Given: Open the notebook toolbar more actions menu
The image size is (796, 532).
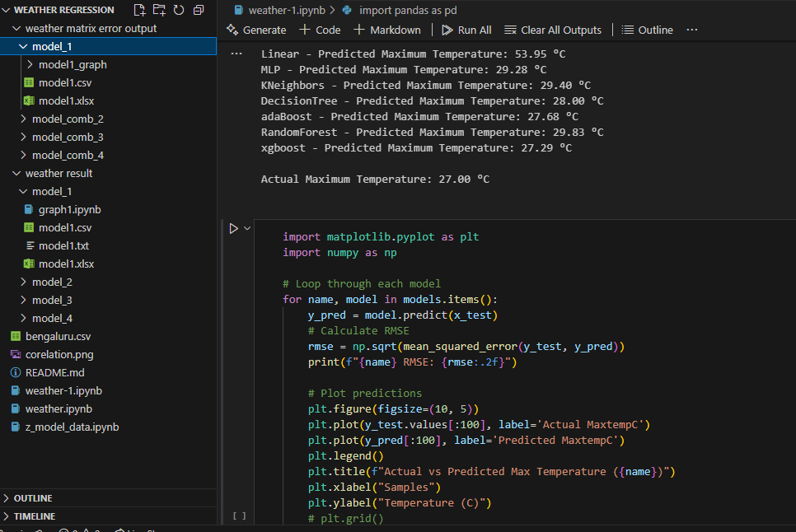Looking at the screenshot, I should coord(691,30).
